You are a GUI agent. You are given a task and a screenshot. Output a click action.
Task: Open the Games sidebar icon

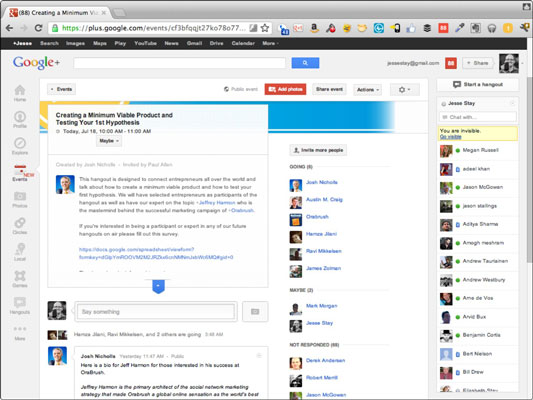pyautogui.click(x=20, y=276)
